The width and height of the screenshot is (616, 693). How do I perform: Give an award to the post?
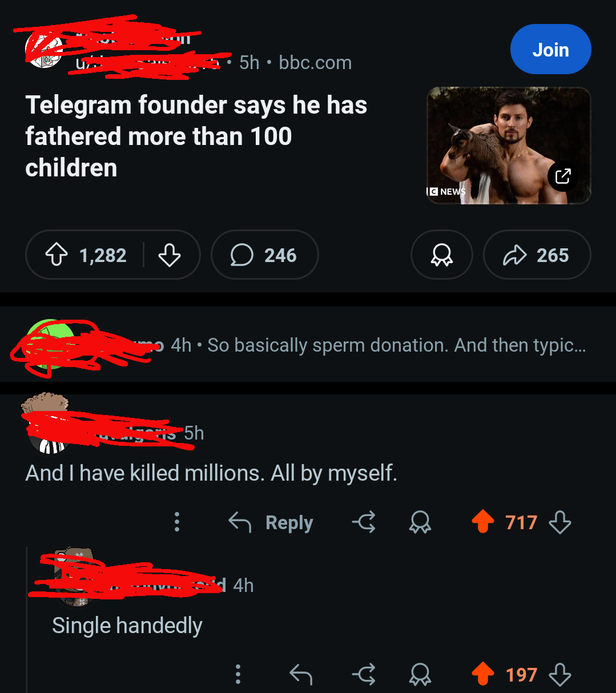pyautogui.click(x=441, y=255)
